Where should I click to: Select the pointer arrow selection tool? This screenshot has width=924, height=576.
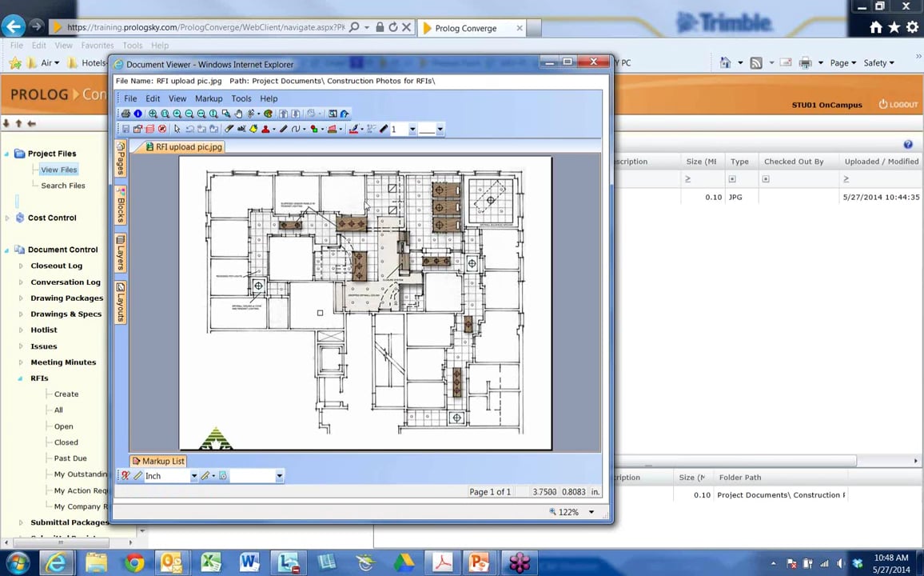click(x=177, y=129)
